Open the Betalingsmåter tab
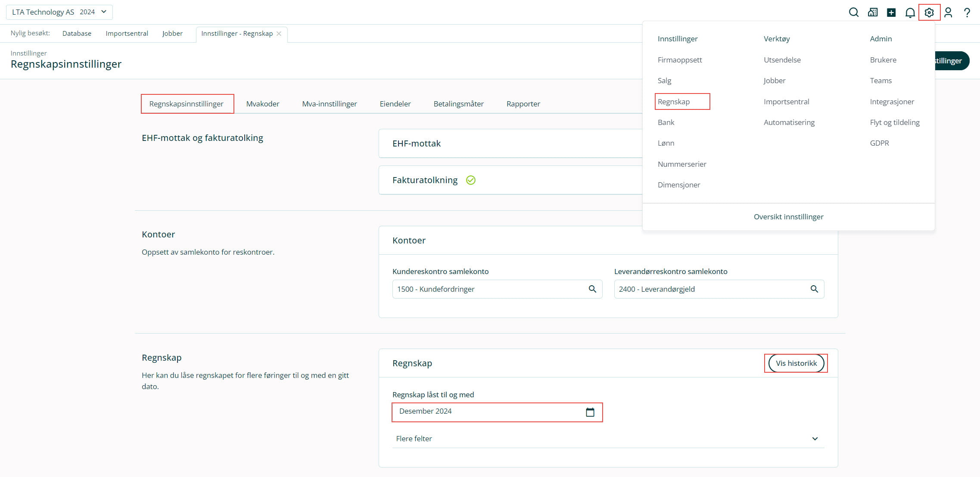 458,104
